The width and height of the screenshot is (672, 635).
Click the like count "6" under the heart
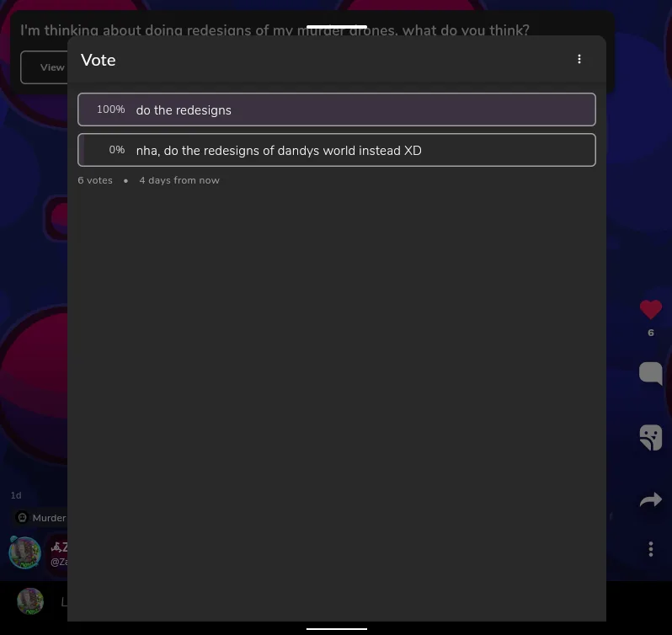[x=651, y=333]
